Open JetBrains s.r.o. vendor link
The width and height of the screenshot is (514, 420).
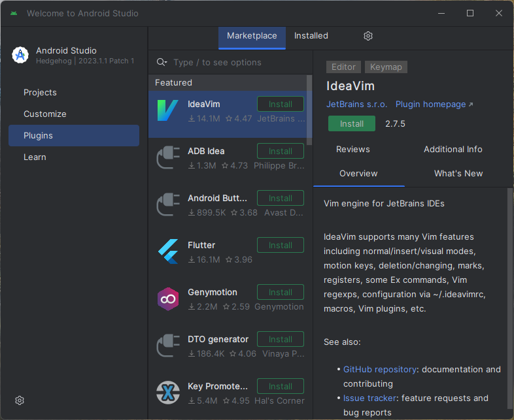pyautogui.click(x=357, y=104)
